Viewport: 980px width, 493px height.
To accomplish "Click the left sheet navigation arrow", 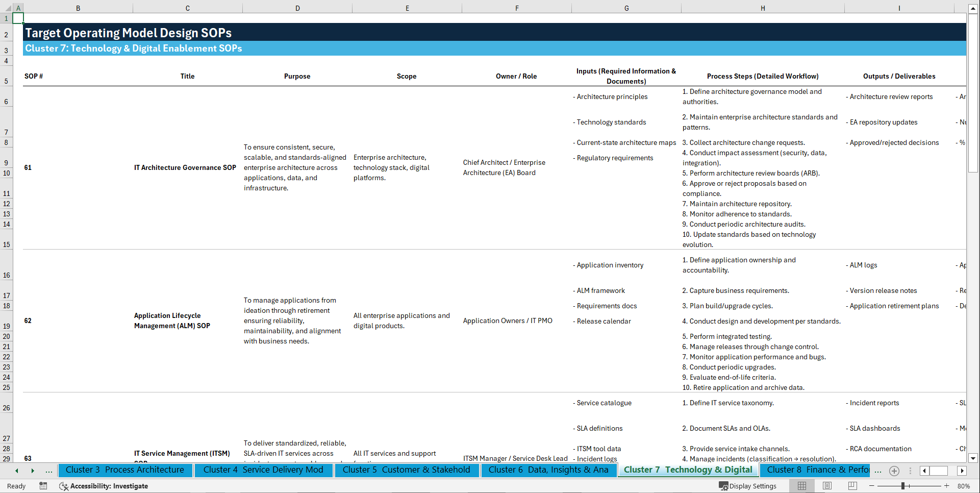I will pos(16,471).
